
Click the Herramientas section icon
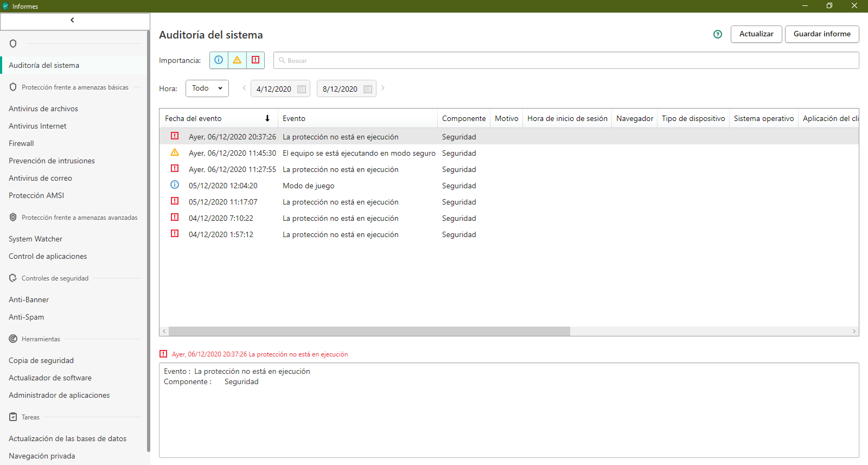[x=13, y=339]
